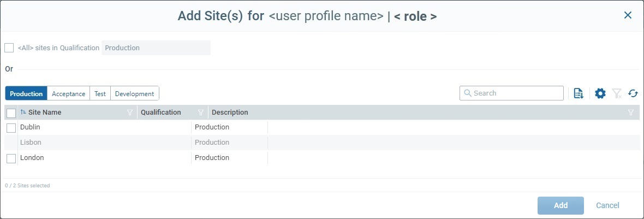Click the export list document icon
Image resolution: width=644 pixels, height=219 pixels.
pyautogui.click(x=579, y=93)
